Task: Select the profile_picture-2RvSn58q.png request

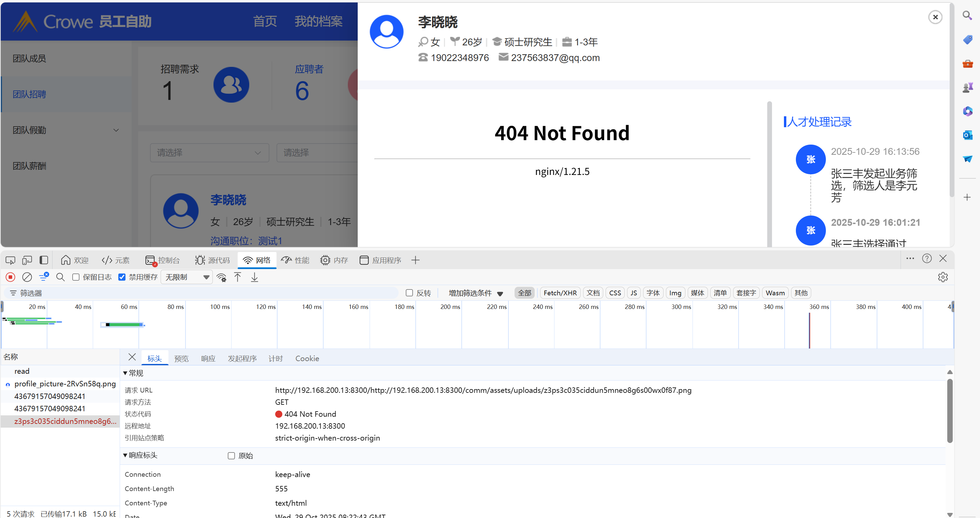Action: [65, 384]
